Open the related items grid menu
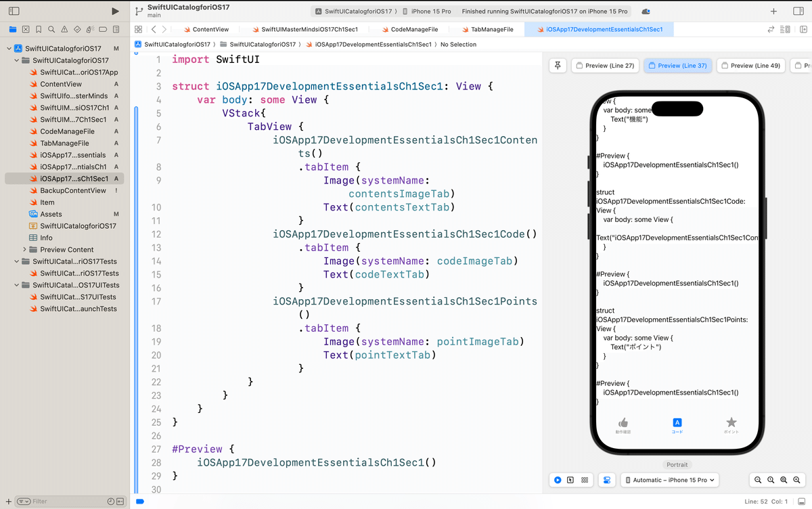Screen dimensions: 812x509 click(x=138, y=30)
